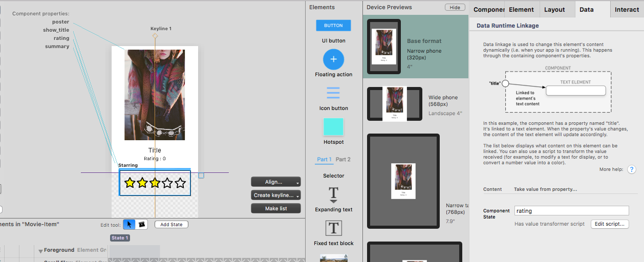This screenshot has height=262, width=644.
Task: Open the Create keyline dropdown
Action: tap(276, 195)
